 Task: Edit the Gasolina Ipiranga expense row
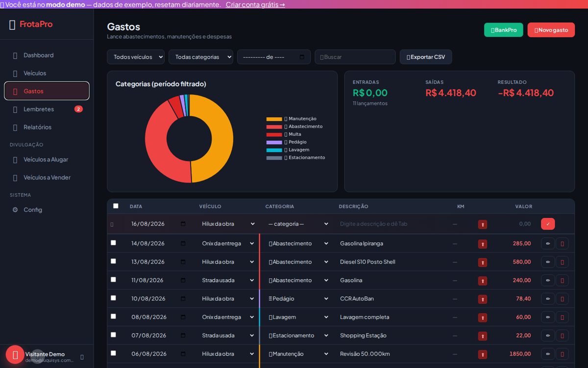[x=548, y=243]
